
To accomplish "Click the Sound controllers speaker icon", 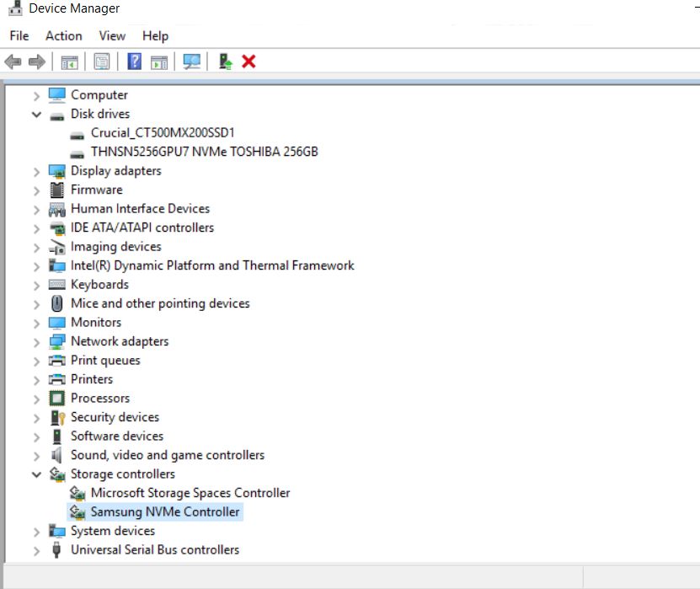I will (56, 455).
